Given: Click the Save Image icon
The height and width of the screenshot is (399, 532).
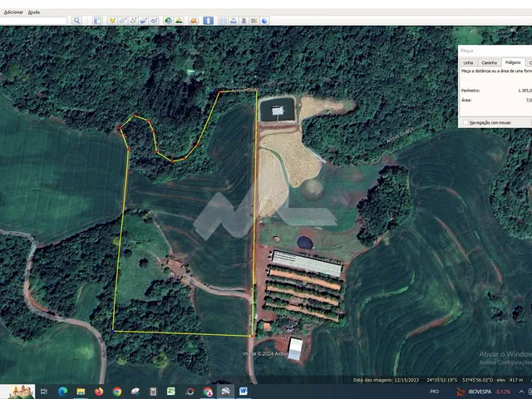Looking at the screenshot, I should pyautogui.click(x=244, y=21).
